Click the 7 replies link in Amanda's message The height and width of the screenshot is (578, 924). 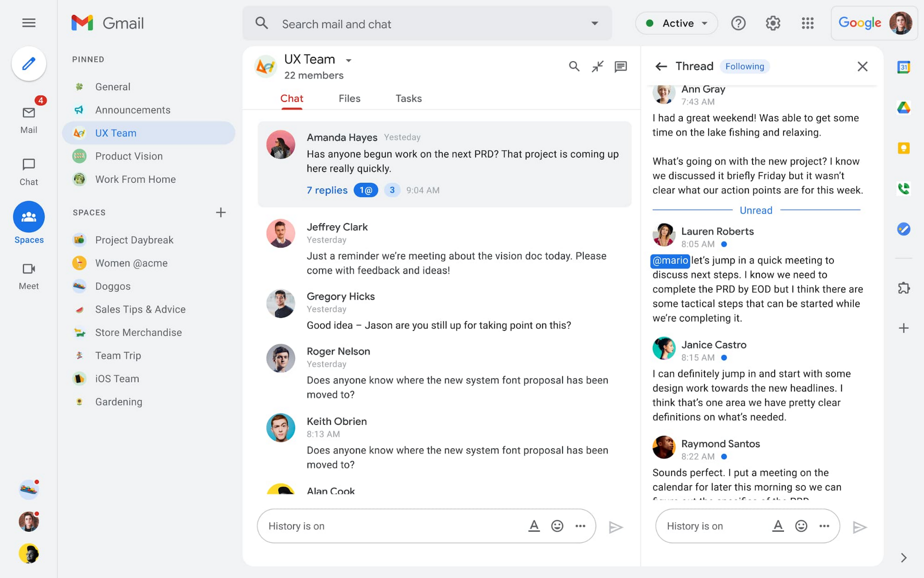pyautogui.click(x=326, y=190)
